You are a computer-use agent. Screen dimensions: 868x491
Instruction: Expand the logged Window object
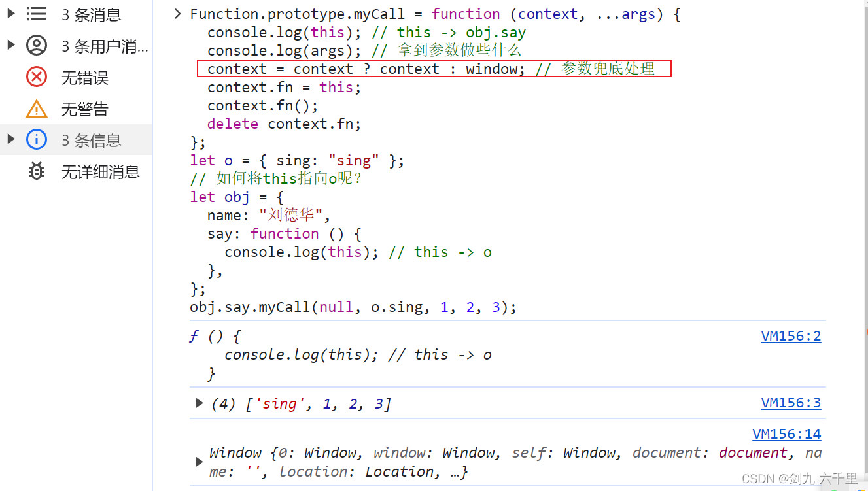click(200, 462)
